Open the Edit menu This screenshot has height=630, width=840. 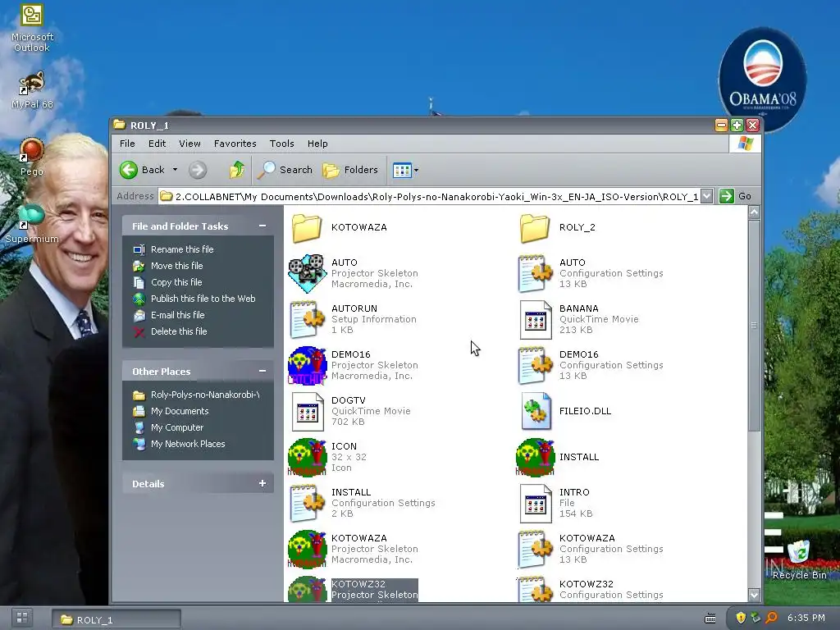pos(157,144)
